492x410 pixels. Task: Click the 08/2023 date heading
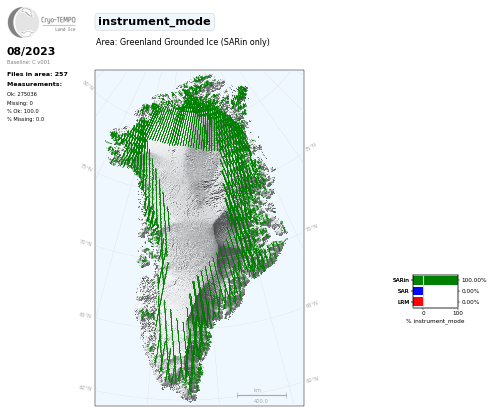tap(31, 51)
